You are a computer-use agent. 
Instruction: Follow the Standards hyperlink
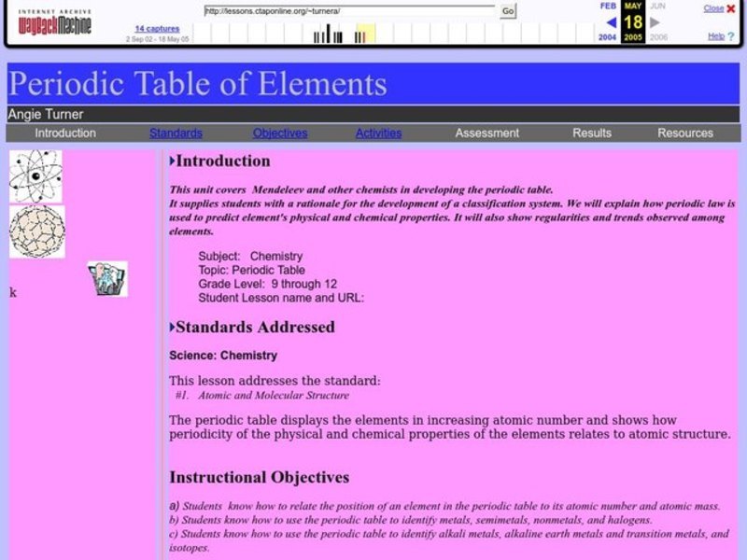pos(176,133)
